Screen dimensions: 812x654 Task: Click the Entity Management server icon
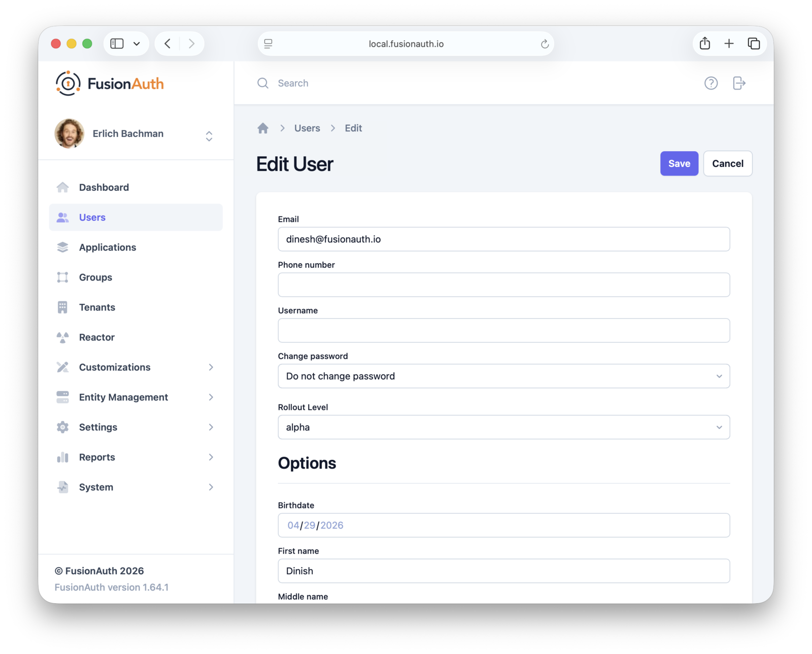click(x=62, y=397)
